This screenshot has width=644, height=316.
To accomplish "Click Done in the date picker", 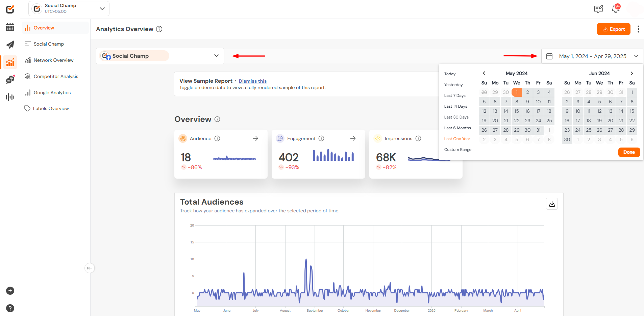I will click(629, 152).
